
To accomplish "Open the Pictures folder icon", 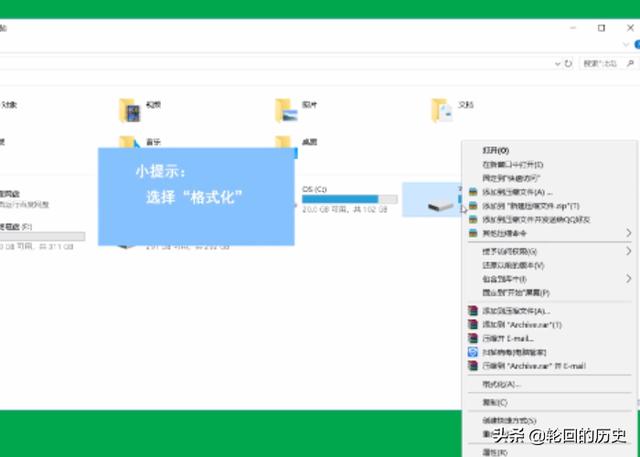I will [287, 107].
